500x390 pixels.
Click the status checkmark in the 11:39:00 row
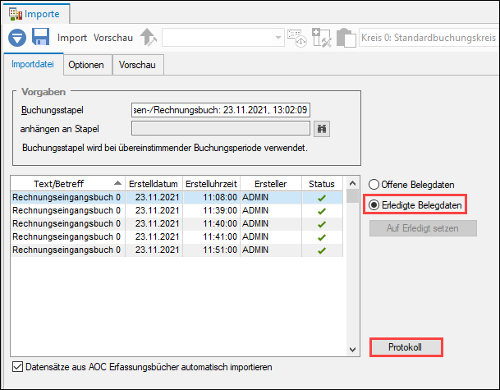point(322,211)
